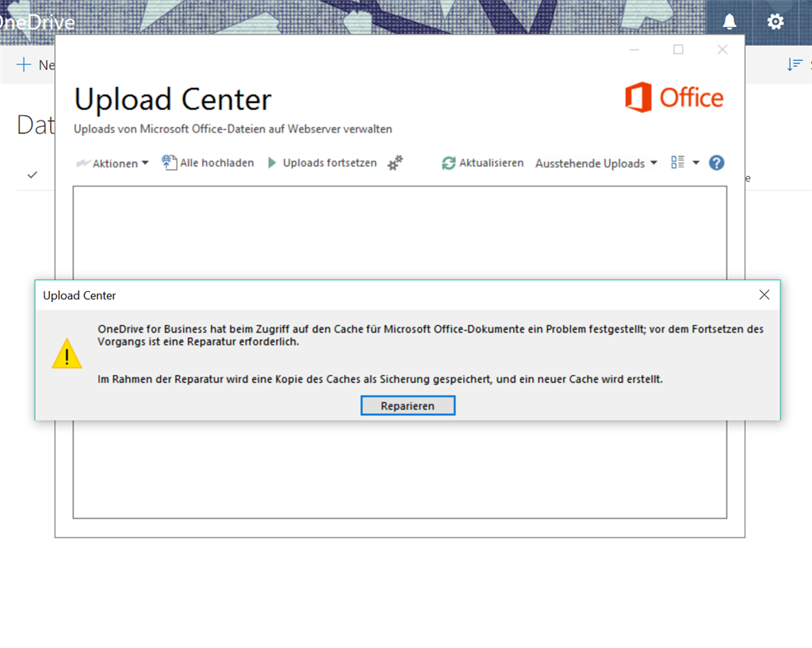Viewport: 812px width, 648px height.
Task: Maximize the Upload Center window
Action: (x=679, y=50)
